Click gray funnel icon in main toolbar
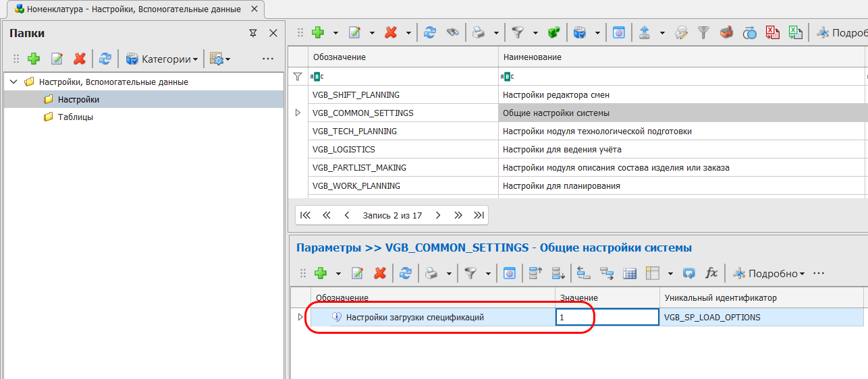This screenshot has height=379, width=868. [x=703, y=32]
